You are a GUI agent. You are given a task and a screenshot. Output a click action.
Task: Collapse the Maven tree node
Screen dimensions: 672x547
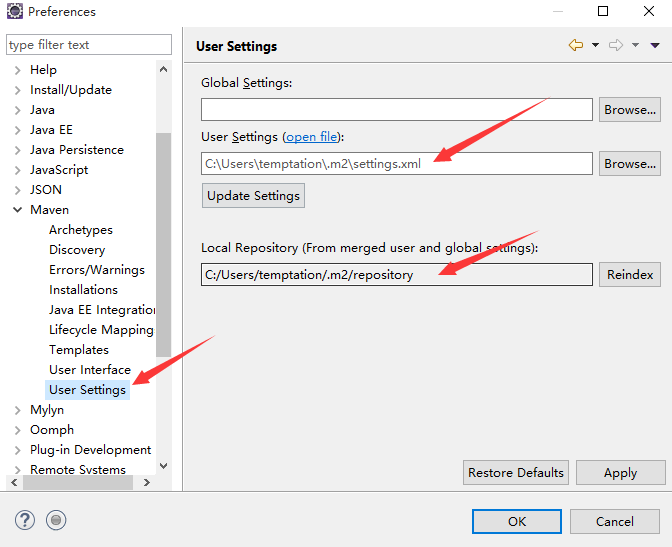(17, 210)
